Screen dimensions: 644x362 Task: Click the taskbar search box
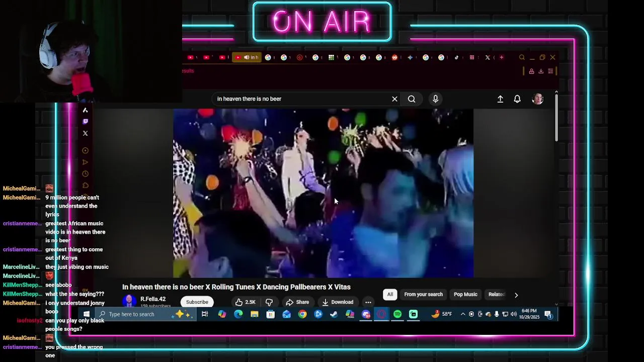click(x=145, y=314)
